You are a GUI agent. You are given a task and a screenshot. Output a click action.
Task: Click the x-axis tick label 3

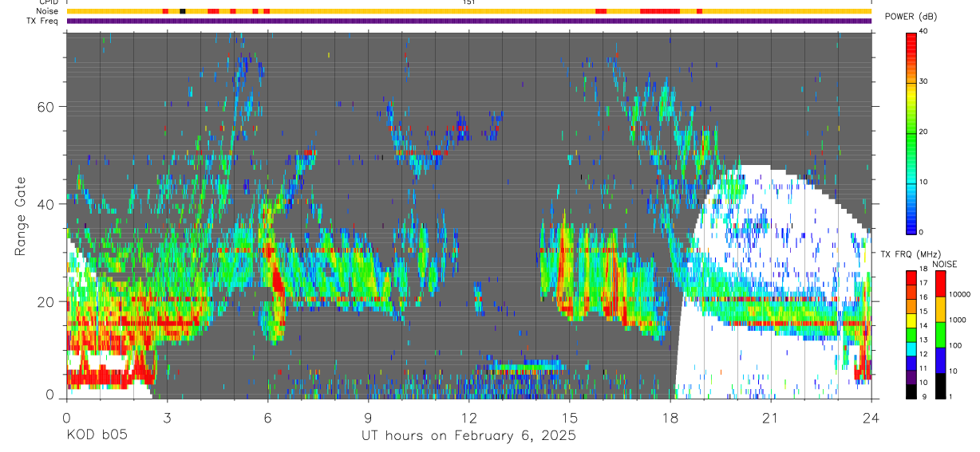point(167,417)
